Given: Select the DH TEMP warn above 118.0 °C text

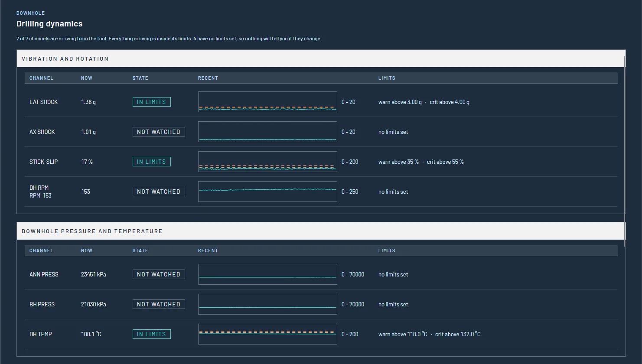Looking at the screenshot, I should (x=403, y=334).
